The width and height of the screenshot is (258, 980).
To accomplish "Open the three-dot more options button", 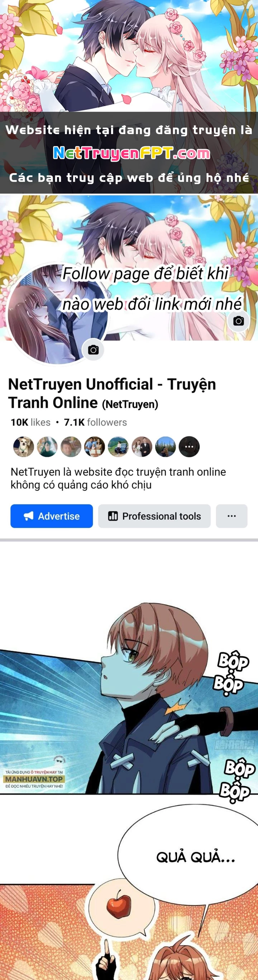I will [232, 516].
